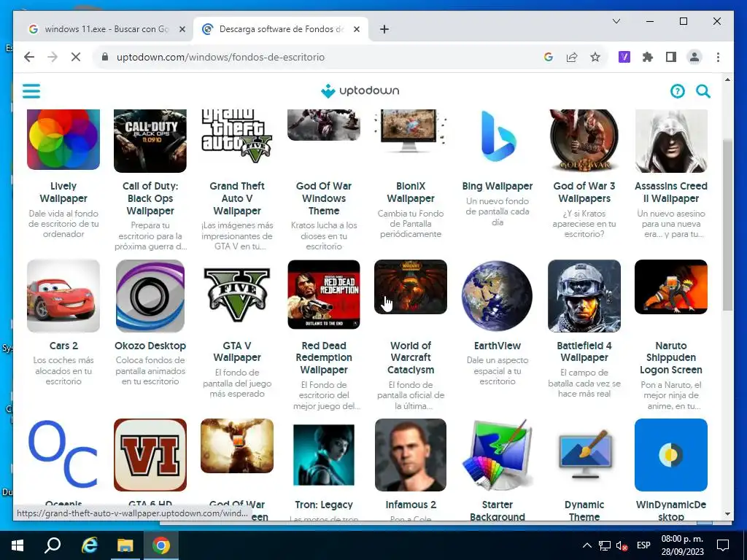Open the Uptodown help icon
747x560 pixels.
click(677, 91)
